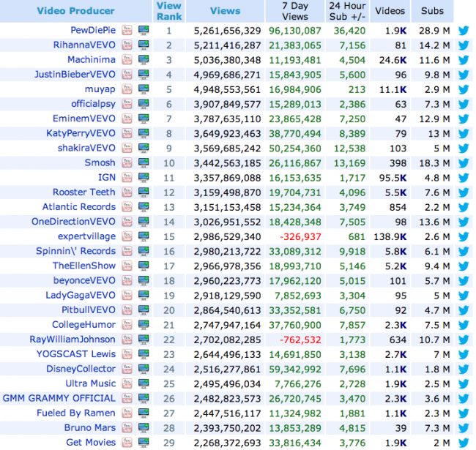The width and height of the screenshot is (476, 450).
Task: Open Twitter icon in LadyGagaVEVO row
Action: [464, 296]
